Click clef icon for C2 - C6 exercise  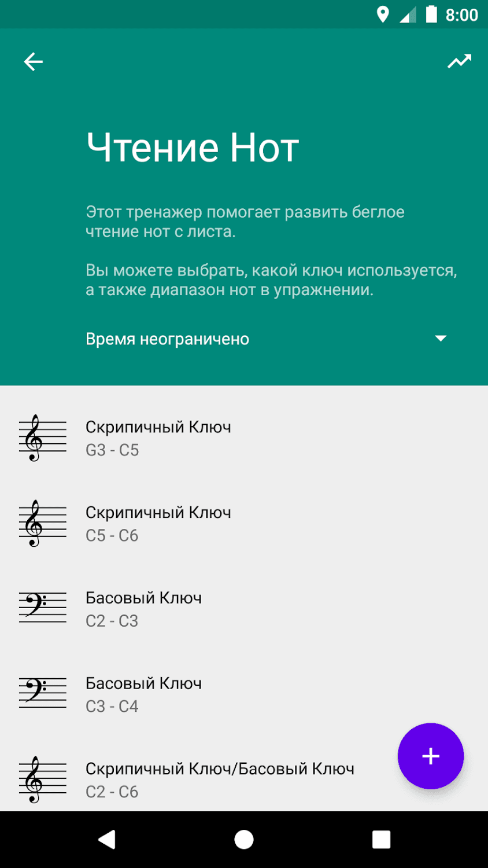click(42, 779)
